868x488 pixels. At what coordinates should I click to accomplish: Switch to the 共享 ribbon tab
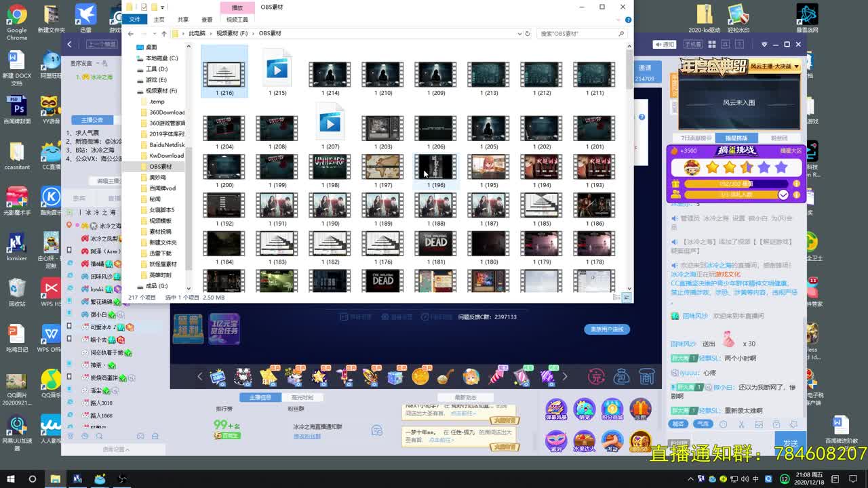[183, 20]
